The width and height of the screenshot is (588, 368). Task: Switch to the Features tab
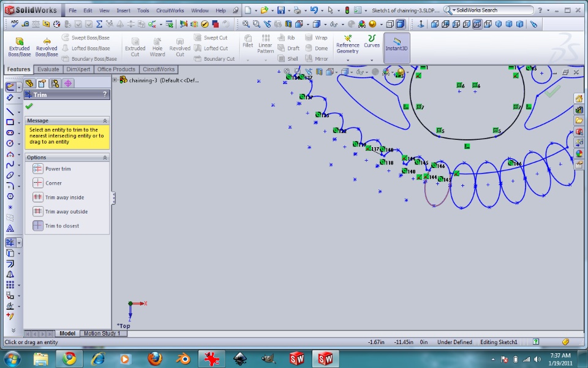click(x=18, y=69)
